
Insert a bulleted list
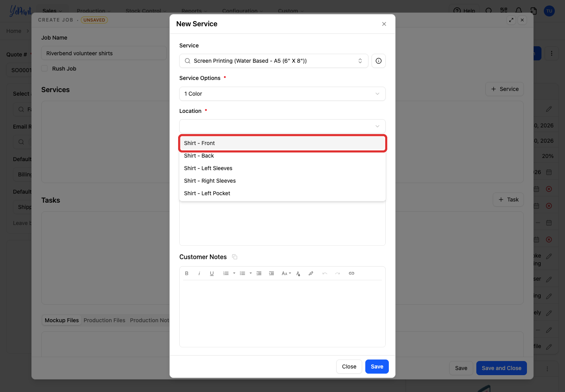tap(242, 274)
